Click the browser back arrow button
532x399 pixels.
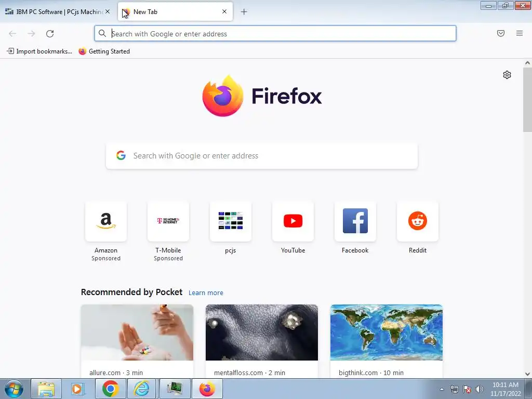pos(12,34)
